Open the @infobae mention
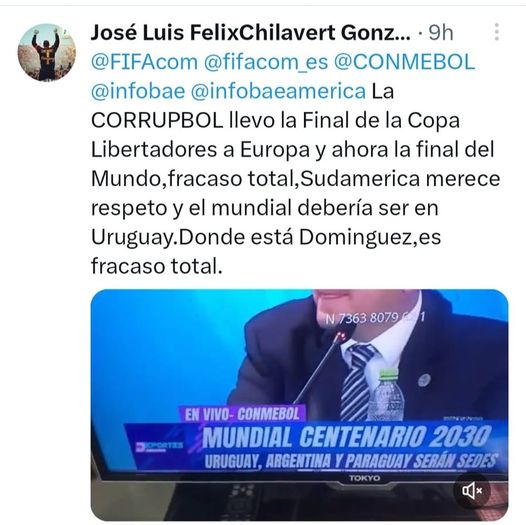 tap(138, 91)
